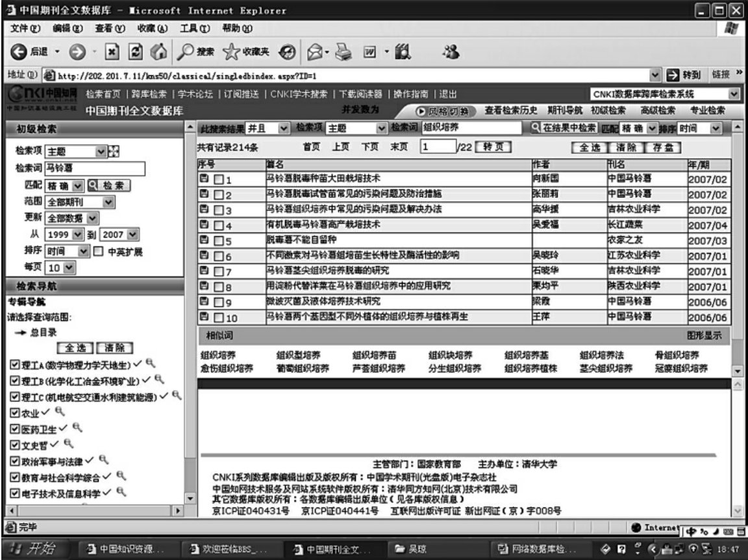Open the 高级检索 link
Viewport: 748px width, 560px height.
(x=657, y=110)
